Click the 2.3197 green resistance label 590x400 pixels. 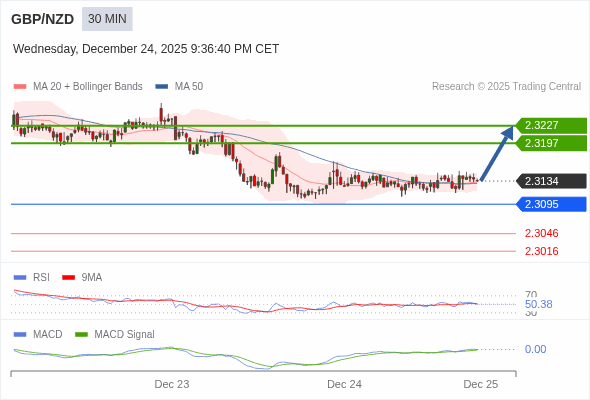(551, 143)
